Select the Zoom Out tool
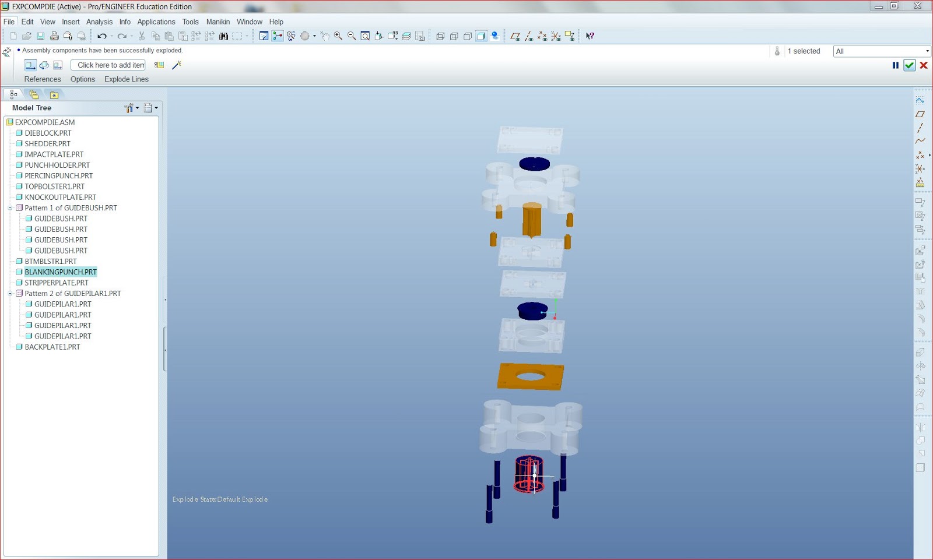 pos(350,36)
